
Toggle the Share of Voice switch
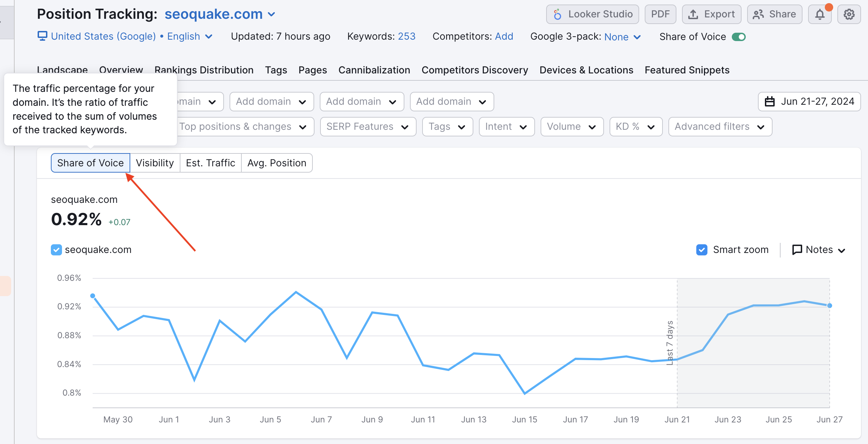click(738, 37)
